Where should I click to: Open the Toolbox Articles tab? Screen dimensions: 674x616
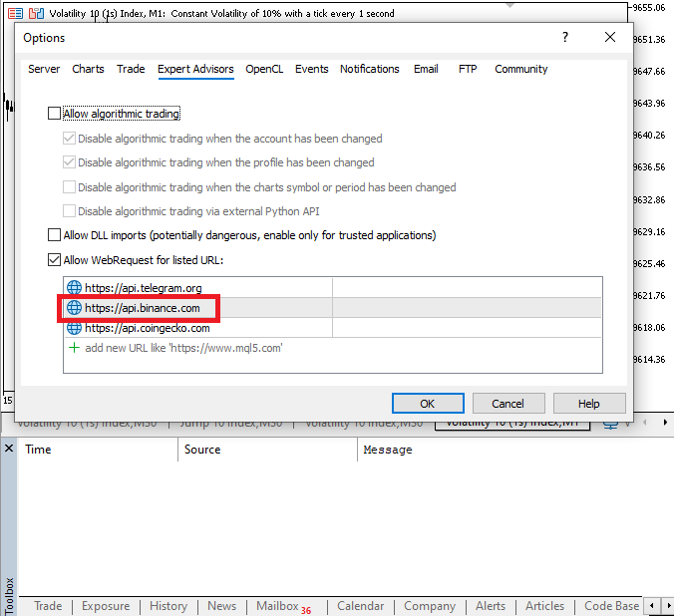pyautogui.click(x=544, y=606)
